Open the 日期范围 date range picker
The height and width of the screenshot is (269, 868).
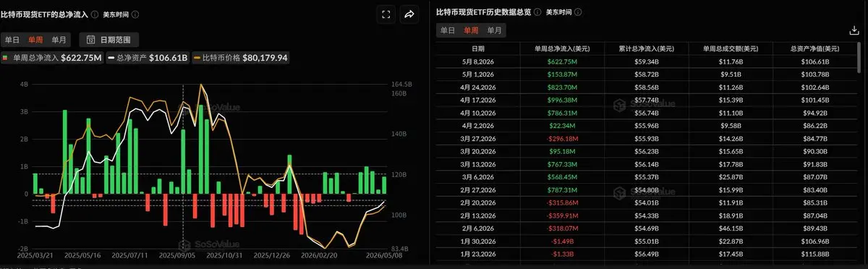click(x=109, y=40)
